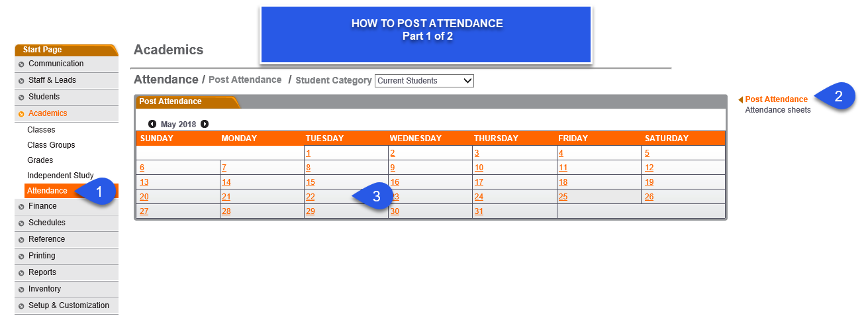868x322 pixels.
Task: Click the Post Attendance panel tab
Action: pos(170,101)
